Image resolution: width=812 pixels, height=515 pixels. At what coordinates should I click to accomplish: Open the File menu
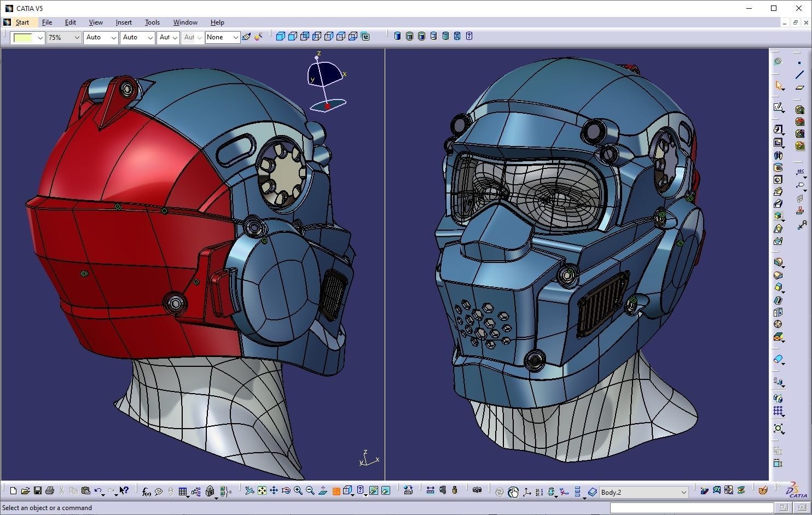coord(47,22)
